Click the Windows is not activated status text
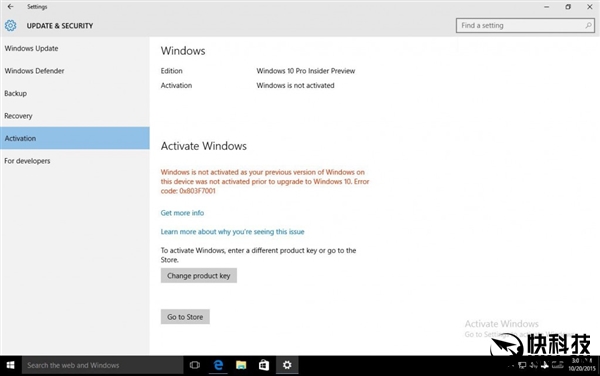This screenshot has width=600, height=376. tap(295, 85)
